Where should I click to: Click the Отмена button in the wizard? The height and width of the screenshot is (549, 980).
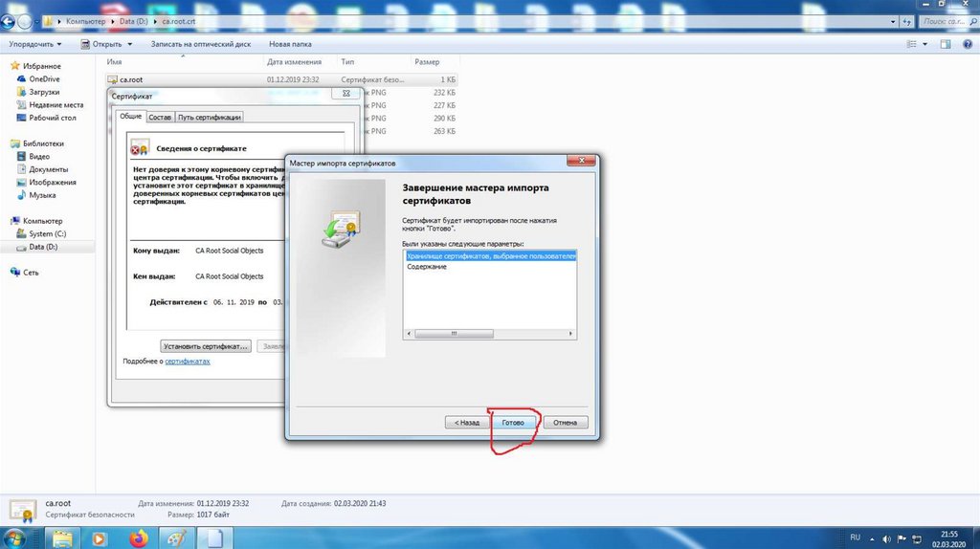coord(565,422)
